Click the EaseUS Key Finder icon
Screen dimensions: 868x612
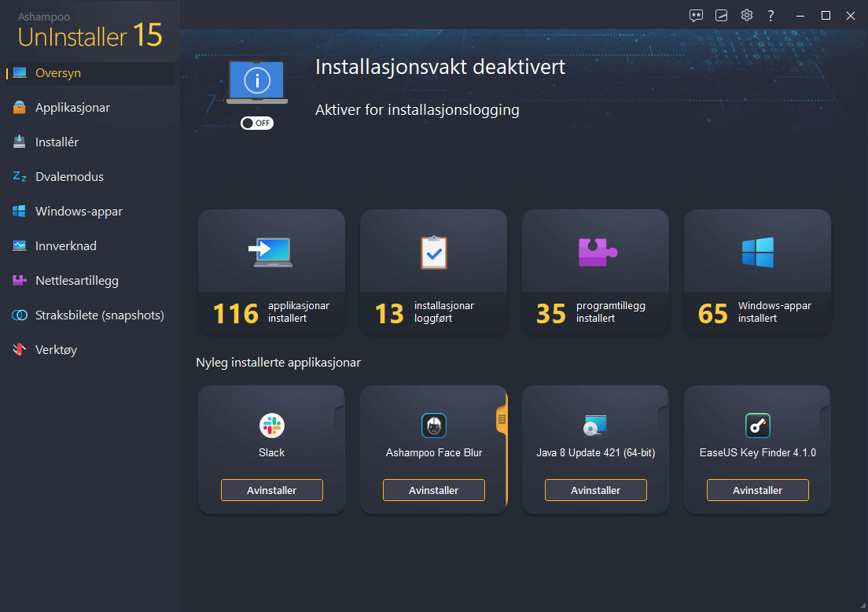(758, 426)
